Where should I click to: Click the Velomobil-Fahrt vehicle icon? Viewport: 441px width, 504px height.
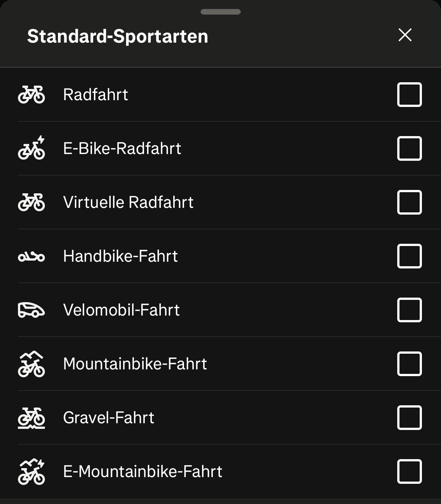31,310
